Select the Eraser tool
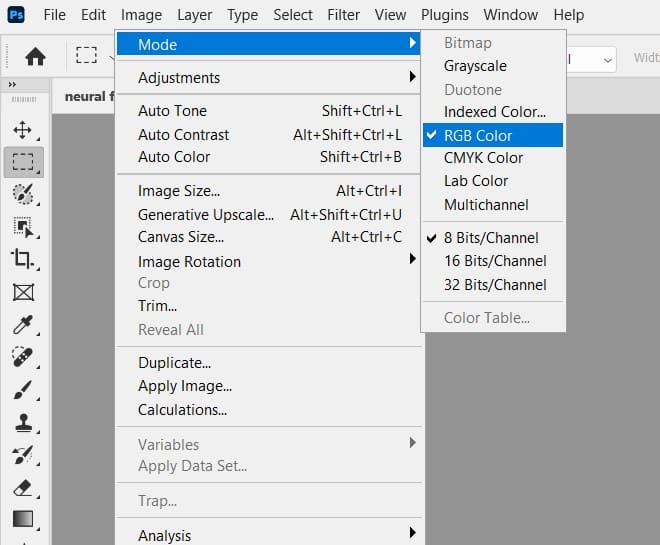 (23, 488)
